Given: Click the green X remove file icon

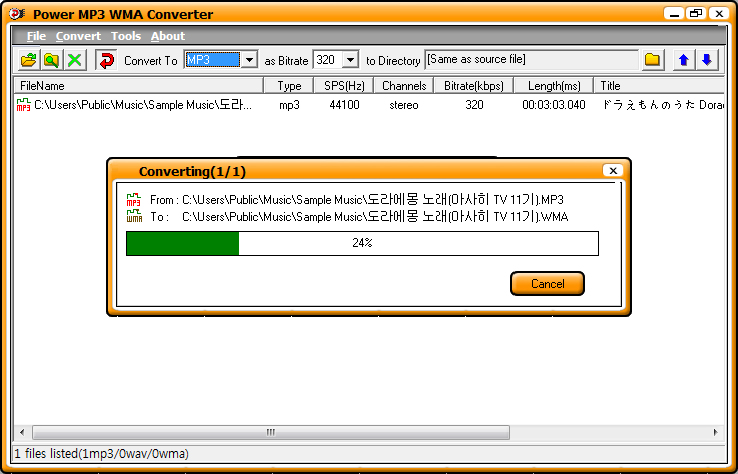Looking at the screenshot, I should click(74, 60).
